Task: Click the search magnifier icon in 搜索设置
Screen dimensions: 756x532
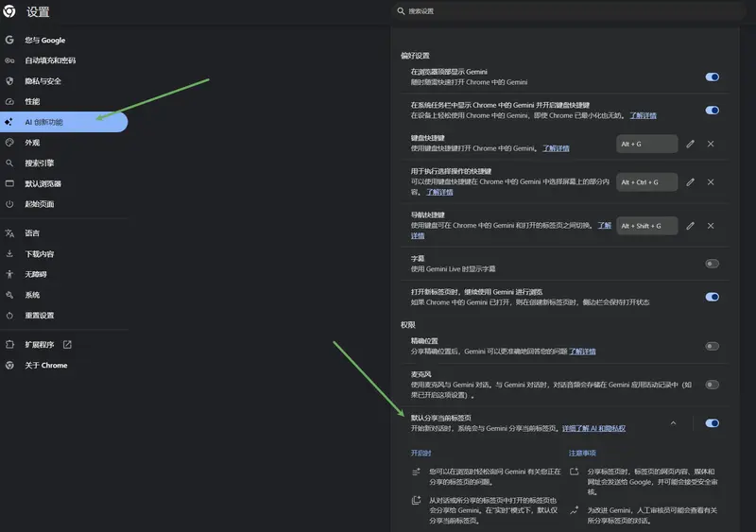Action: (401, 11)
